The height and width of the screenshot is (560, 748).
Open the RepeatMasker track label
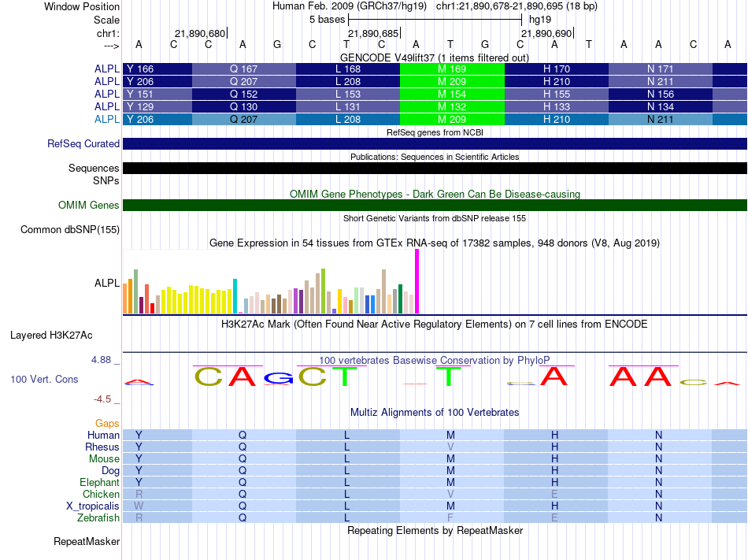[87, 541]
